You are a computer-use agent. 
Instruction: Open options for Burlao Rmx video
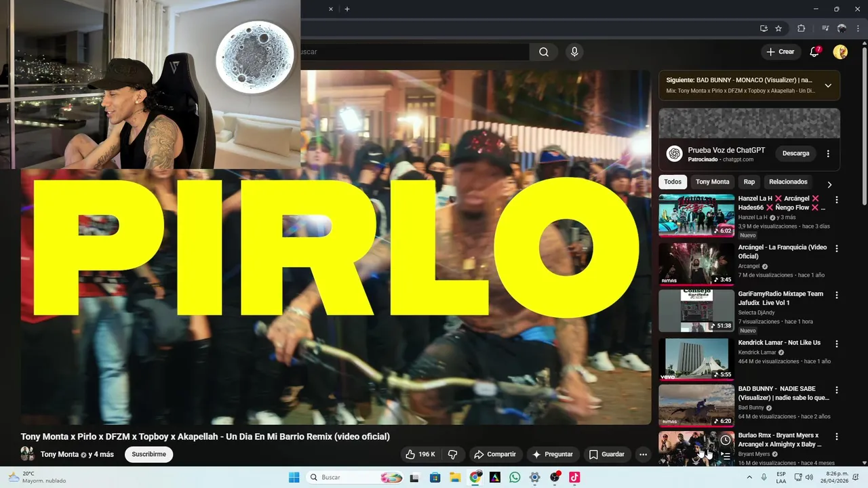[836, 436]
